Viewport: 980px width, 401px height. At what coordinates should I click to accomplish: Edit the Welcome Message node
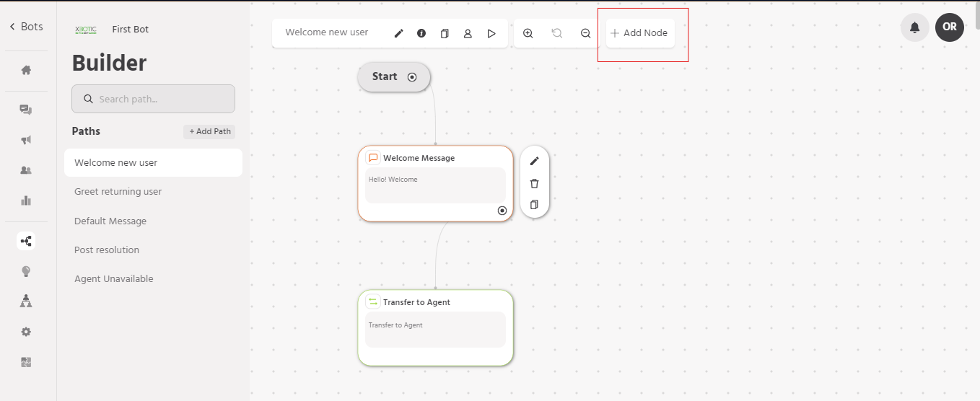[x=534, y=161]
